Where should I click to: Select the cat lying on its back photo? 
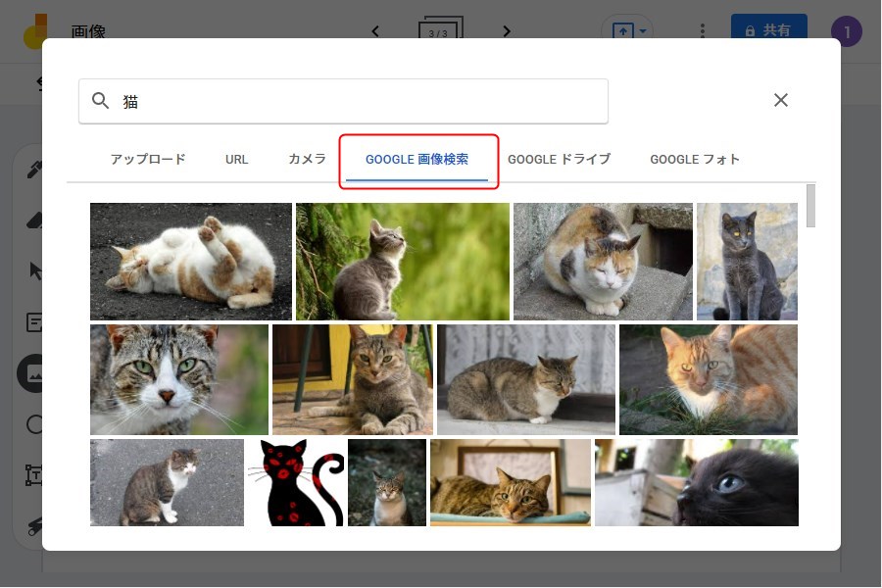[x=191, y=262]
